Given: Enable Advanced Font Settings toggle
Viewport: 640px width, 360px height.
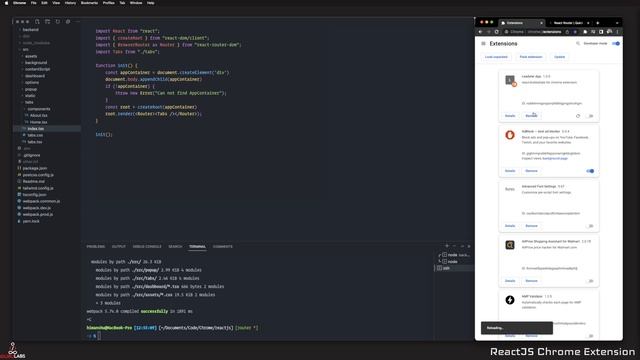Looking at the screenshot, I should coord(590,226).
